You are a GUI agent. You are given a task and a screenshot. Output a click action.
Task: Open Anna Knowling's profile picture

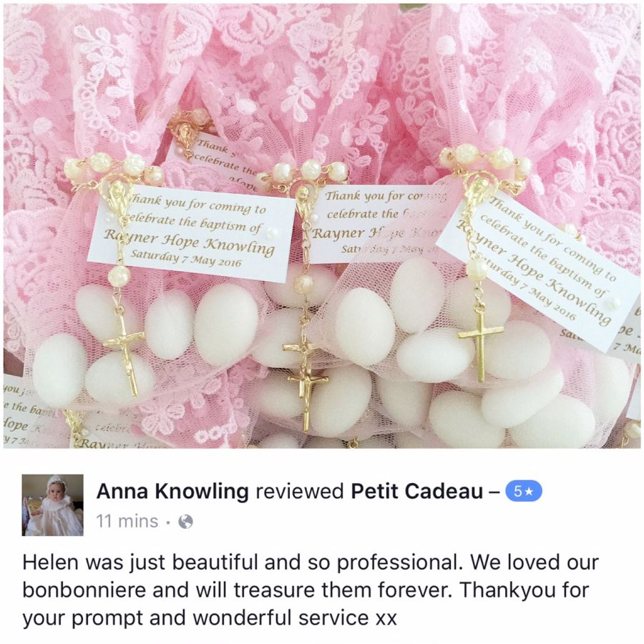(x=52, y=505)
